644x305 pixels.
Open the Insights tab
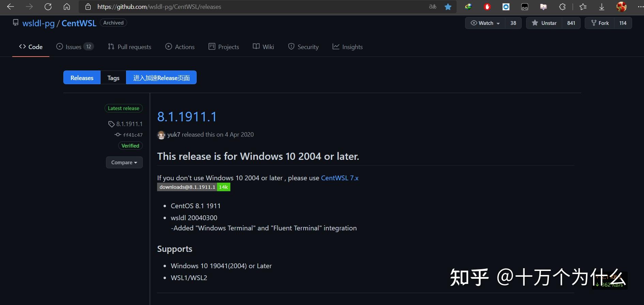348,47
